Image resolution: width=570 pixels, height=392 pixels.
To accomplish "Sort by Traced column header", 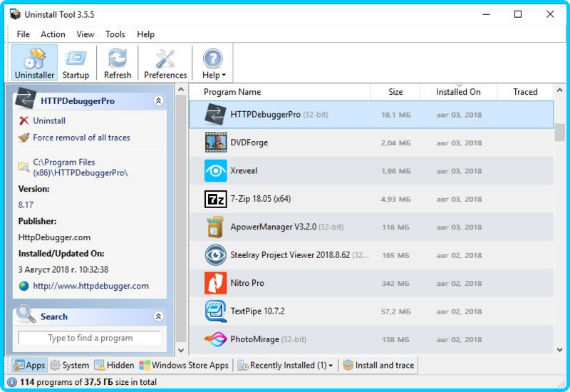I will pyautogui.click(x=525, y=92).
